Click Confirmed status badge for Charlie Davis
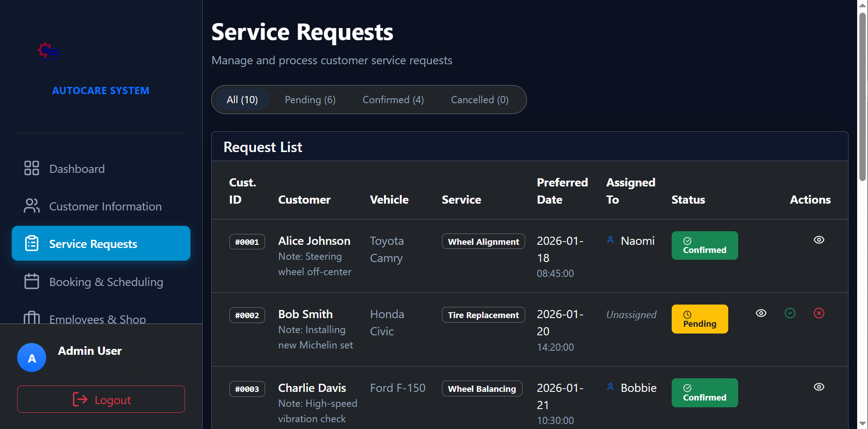 coord(704,392)
